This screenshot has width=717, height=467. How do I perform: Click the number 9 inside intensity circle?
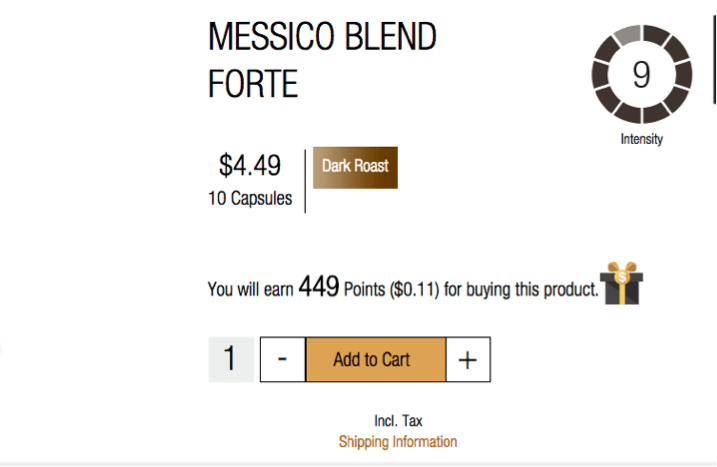coord(641,75)
